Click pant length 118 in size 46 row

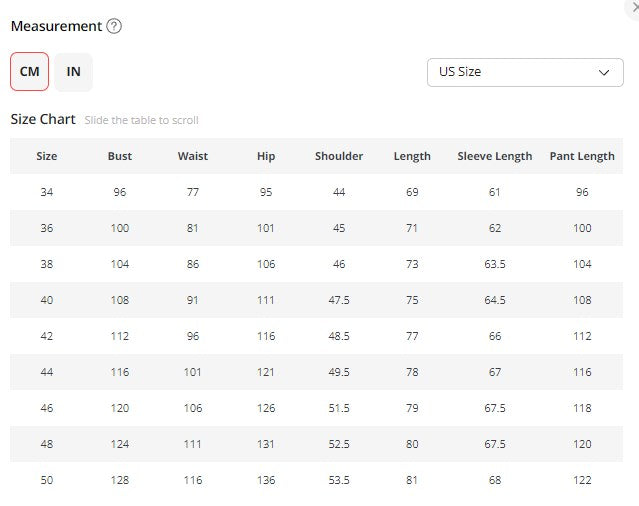coord(582,408)
